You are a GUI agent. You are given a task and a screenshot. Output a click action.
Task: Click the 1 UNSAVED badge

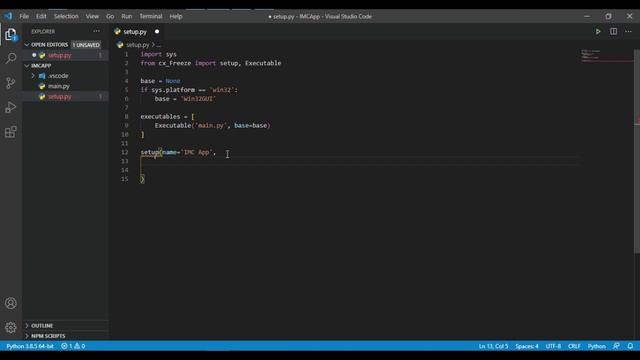tap(86, 45)
